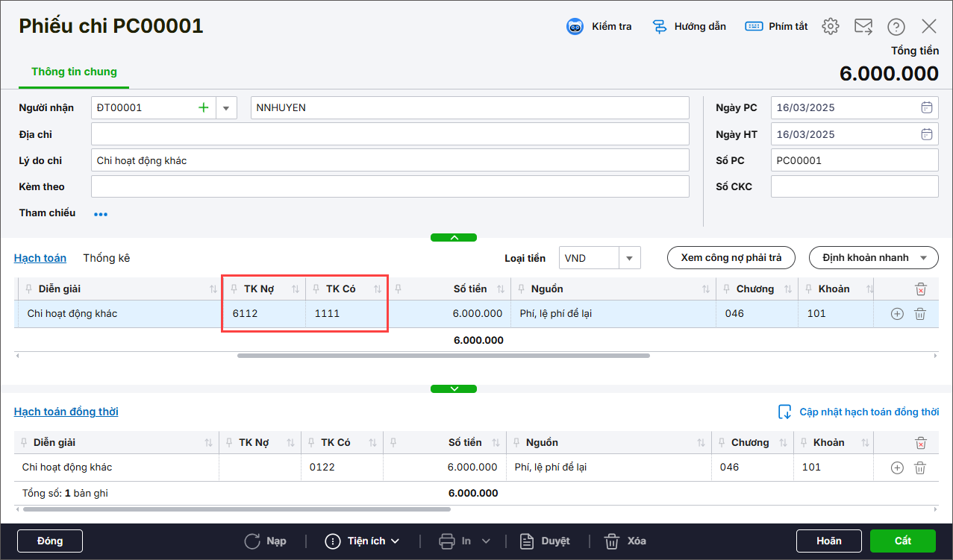The width and height of the screenshot is (953, 560).
Task: Open calendar picker for Ngày PC
Action: coord(926,107)
